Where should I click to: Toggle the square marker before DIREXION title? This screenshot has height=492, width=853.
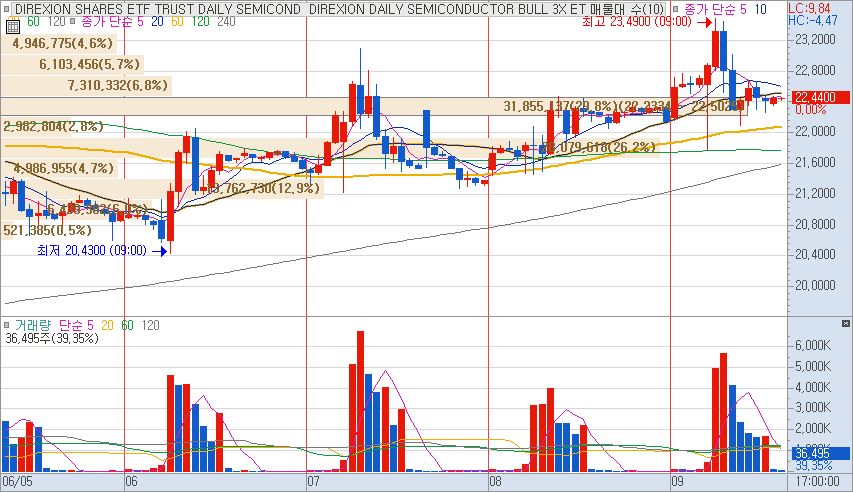(x=8, y=9)
